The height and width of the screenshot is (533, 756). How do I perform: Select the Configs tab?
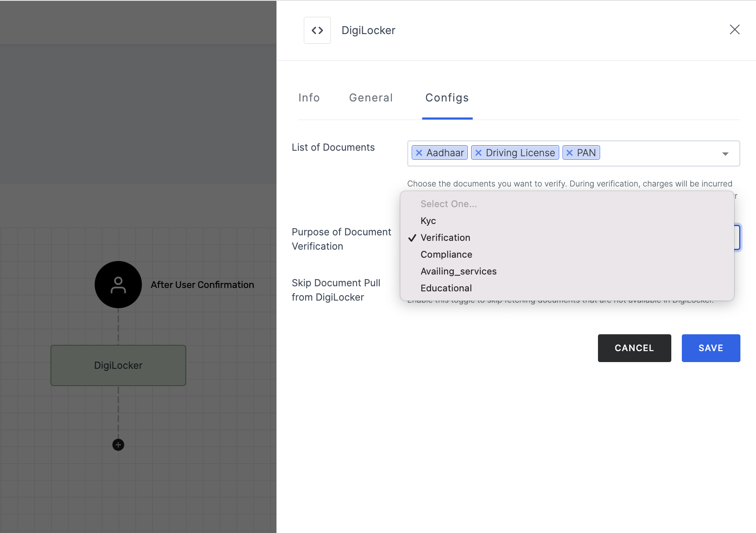(447, 98)
